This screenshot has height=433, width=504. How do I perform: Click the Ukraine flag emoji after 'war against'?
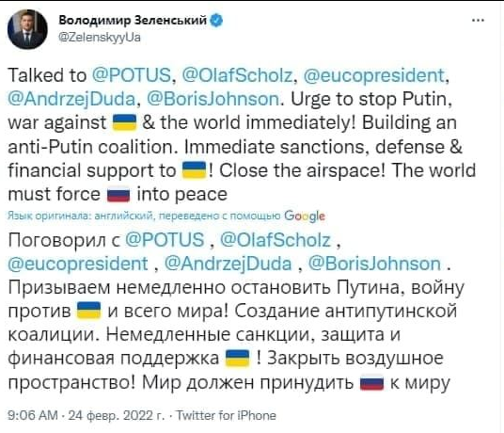coord(124,123)
